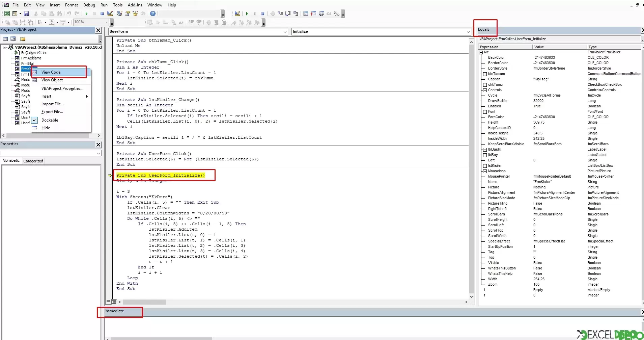644x340 pixels.
Task: Close the Project Explorer pane
Action: pos(98,30)
